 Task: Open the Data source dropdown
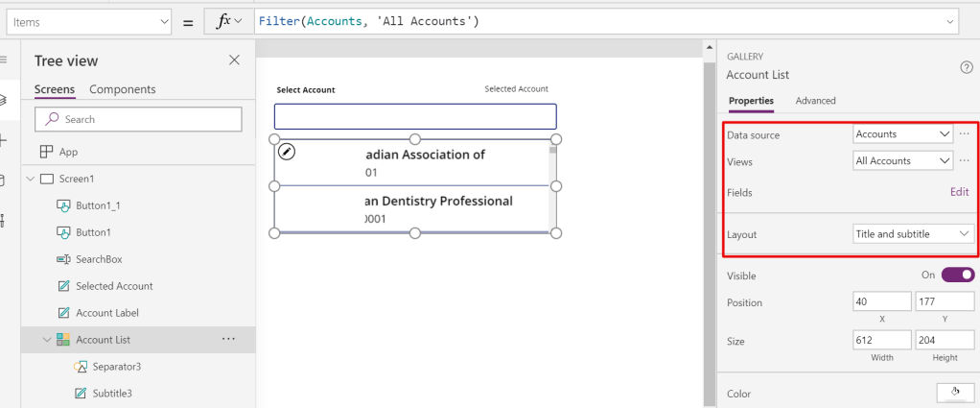[903, 134]
